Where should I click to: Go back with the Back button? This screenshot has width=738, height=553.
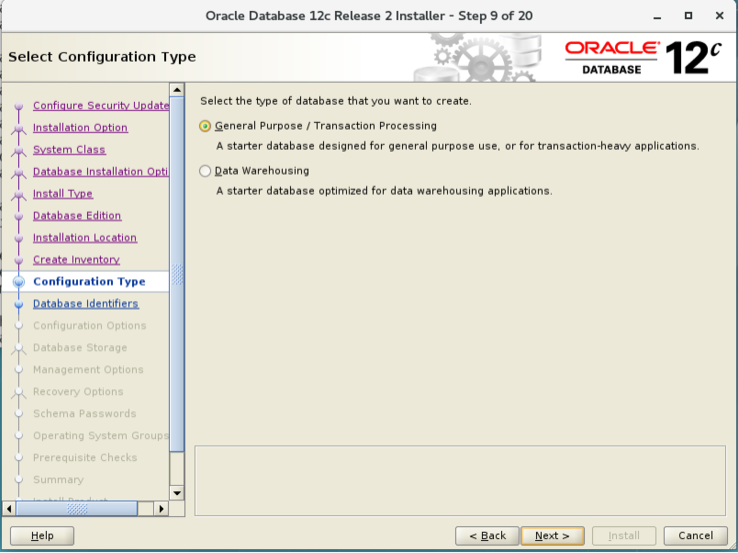click(x=487, y=536)
